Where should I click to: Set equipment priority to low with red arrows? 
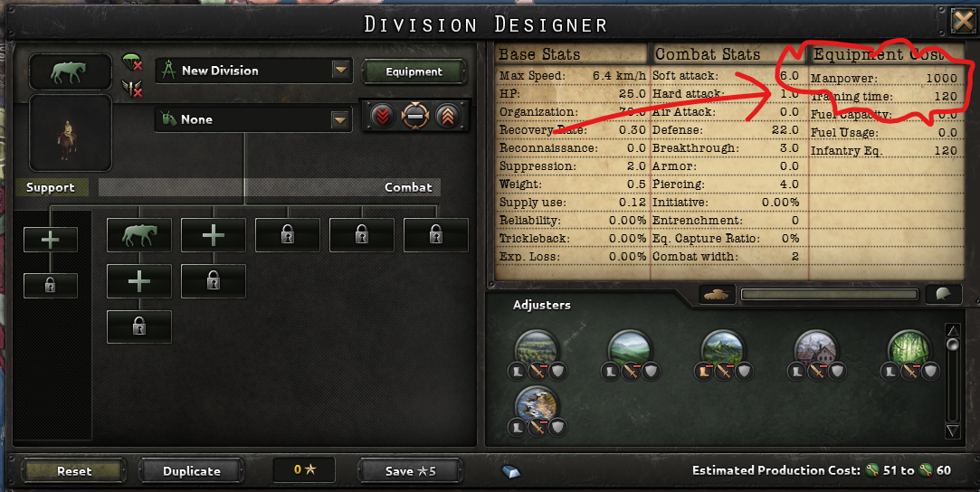pyautogui.click(x=383, y=116)
